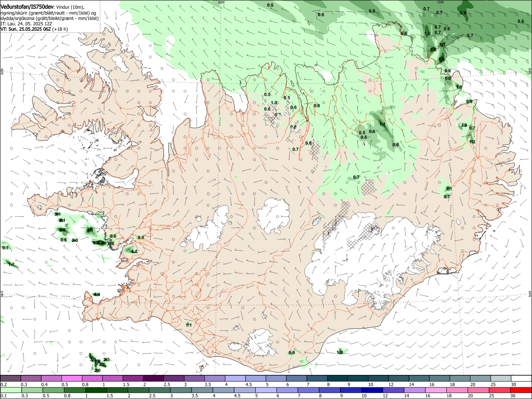Click the Veðurstofan/IS750dev title text
The height and width of the screenshot is (399, 532).
point(27,7)
